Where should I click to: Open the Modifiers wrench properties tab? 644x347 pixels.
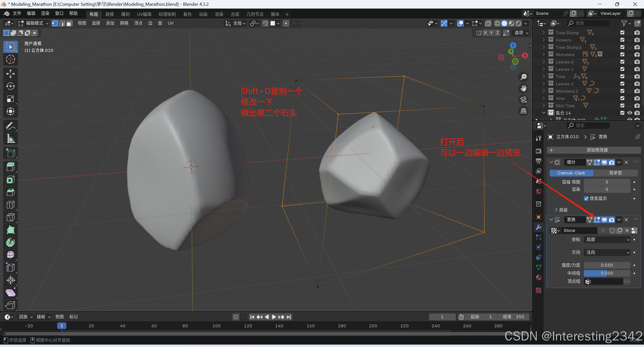click(539, 227)
